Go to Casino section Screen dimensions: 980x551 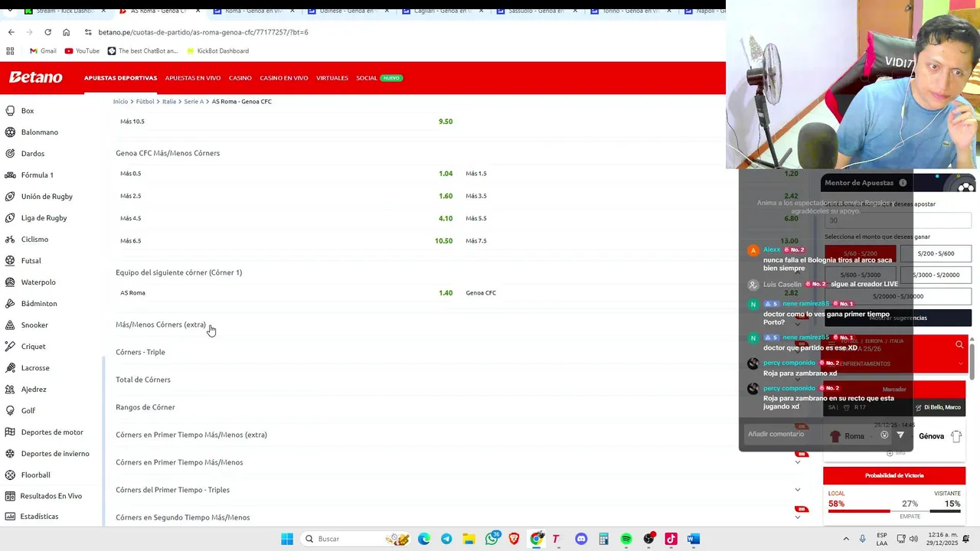point(240,78)
